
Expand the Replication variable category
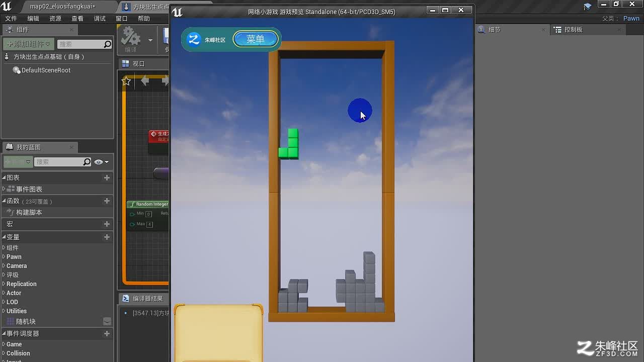pos(4,284)
